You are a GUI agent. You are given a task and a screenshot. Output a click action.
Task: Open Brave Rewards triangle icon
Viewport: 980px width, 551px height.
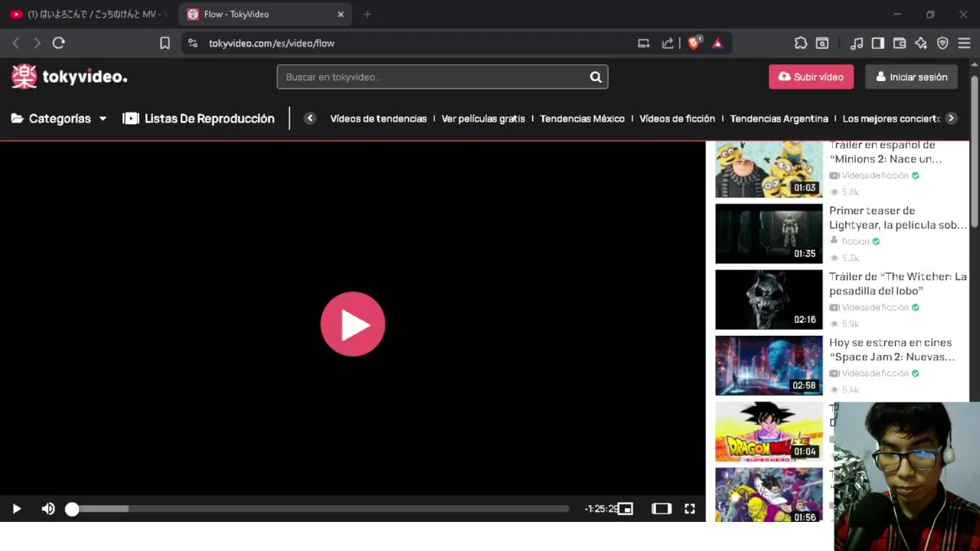coord(717,43)
